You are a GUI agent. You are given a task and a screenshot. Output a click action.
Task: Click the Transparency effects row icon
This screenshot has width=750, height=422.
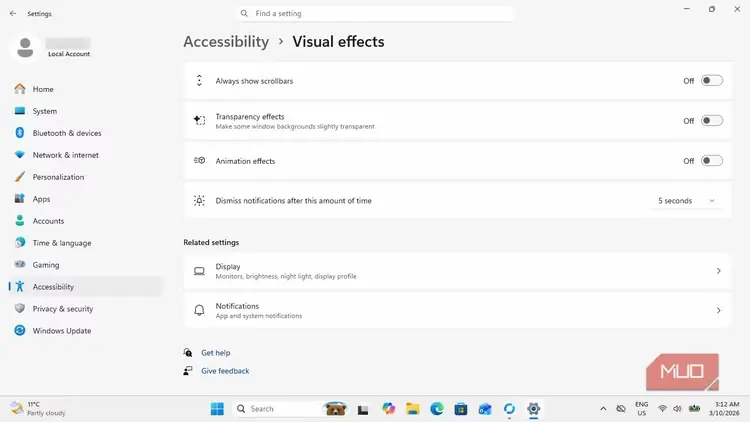(x=199, y=120)
